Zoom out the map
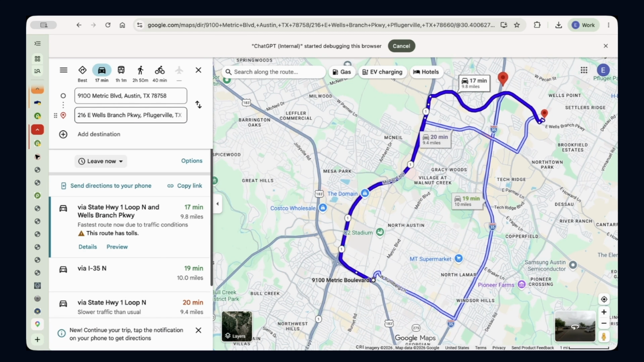This screenshot has width=644, height=362. pos(604,323)
